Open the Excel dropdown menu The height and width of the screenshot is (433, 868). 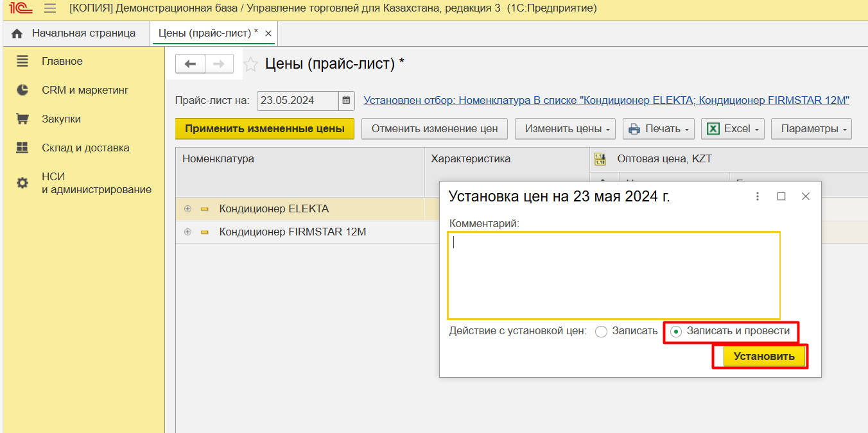point(733,129)
